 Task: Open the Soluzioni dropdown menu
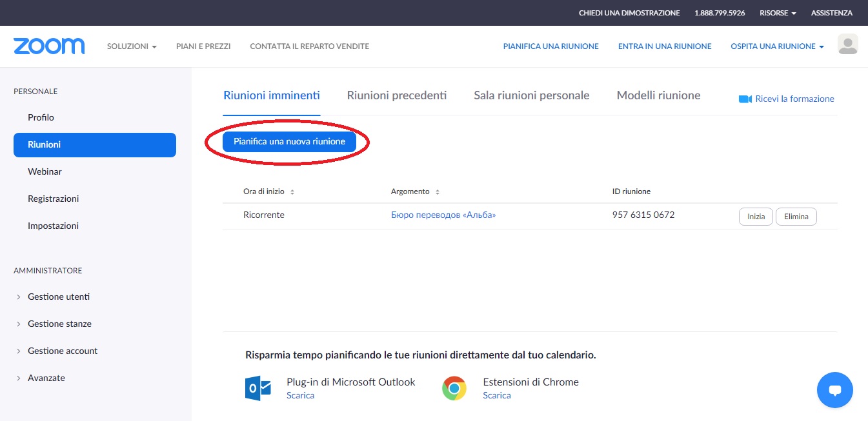pyautogui.click(x=132, y=46)
